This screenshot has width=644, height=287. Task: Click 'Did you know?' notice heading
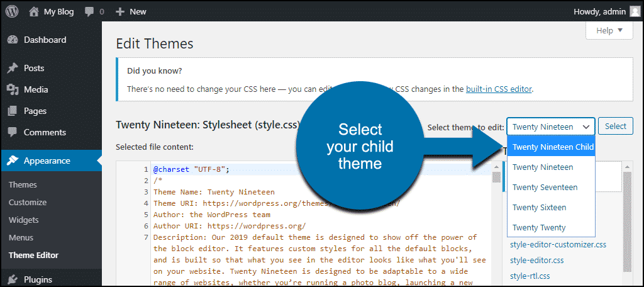tap(155, 70)
